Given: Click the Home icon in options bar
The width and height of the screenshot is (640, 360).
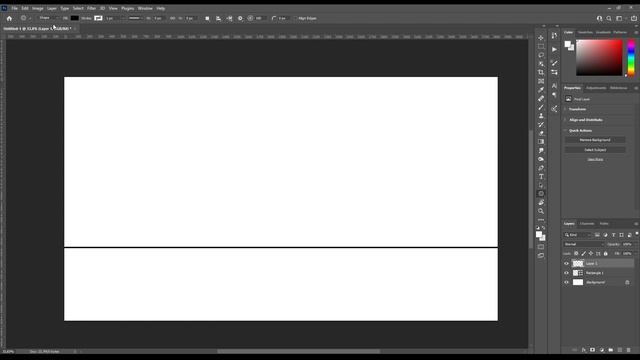Looking at the screenshot, I should pos(9,18).
